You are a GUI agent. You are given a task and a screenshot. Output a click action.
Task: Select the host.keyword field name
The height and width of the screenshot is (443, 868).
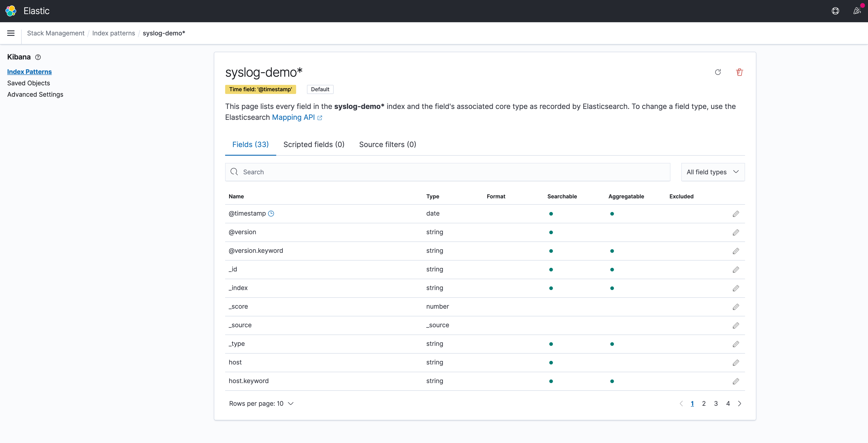(249, 381)
